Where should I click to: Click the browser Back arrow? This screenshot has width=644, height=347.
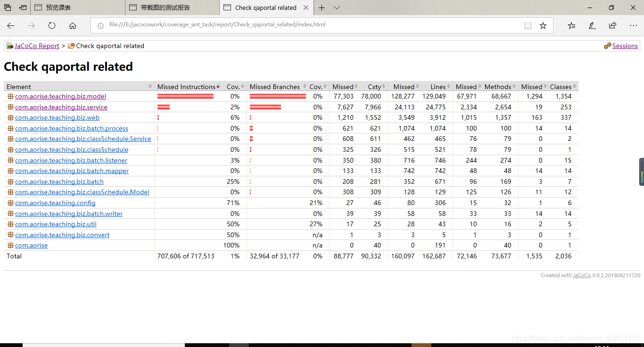[10, 25]
